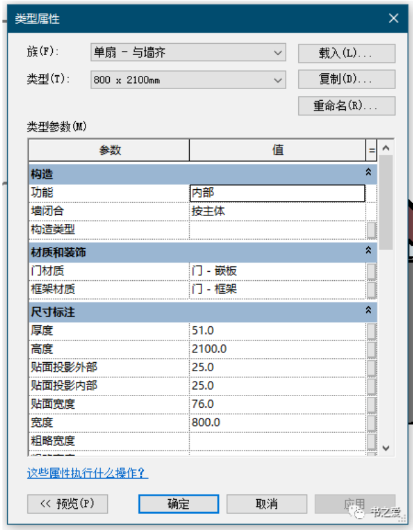Close the 类型属性 dialog
The height and width of the screenshot is (532, 416).
394,18
